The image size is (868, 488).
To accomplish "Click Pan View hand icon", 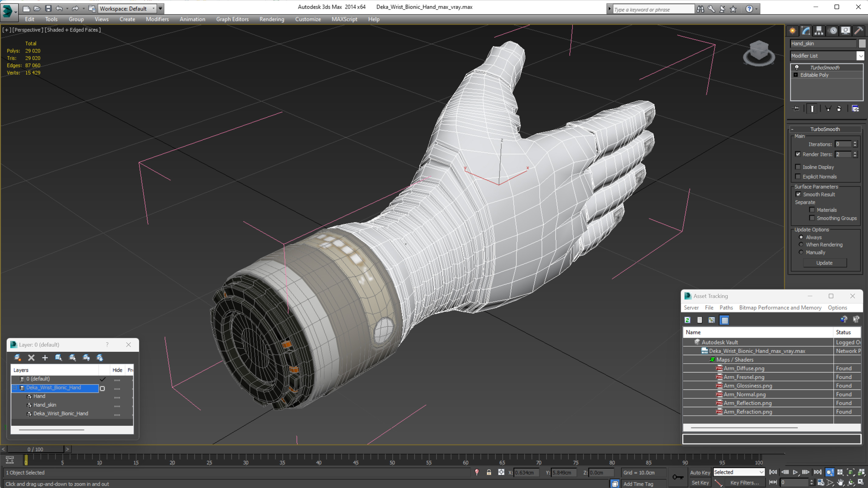I will click(x=840, y=483).
